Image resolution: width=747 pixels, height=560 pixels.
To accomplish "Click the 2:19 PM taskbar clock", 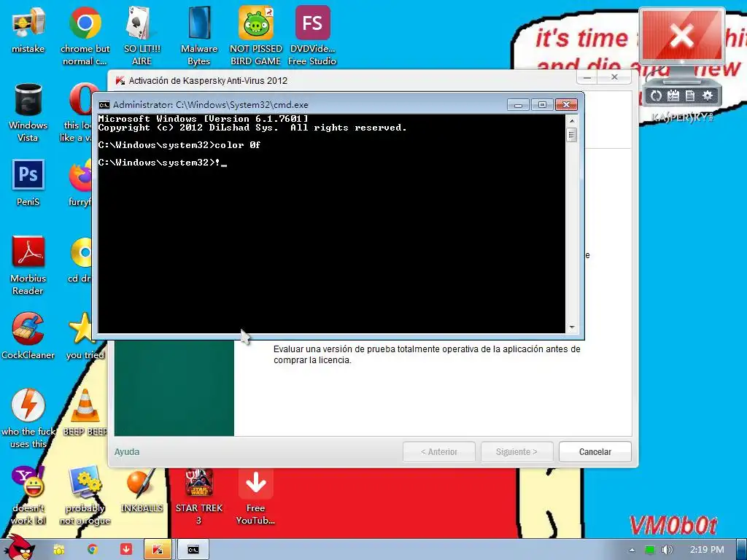I will click(707, 550).
